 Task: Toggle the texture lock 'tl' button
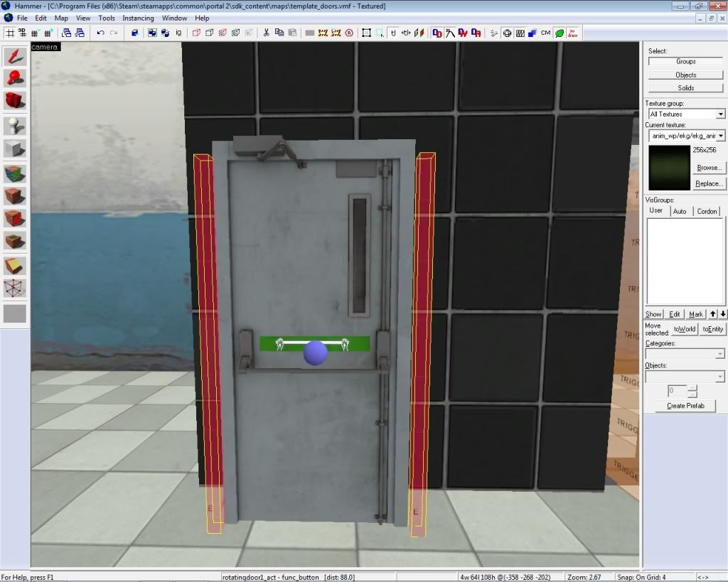click(x=393, y=33)
